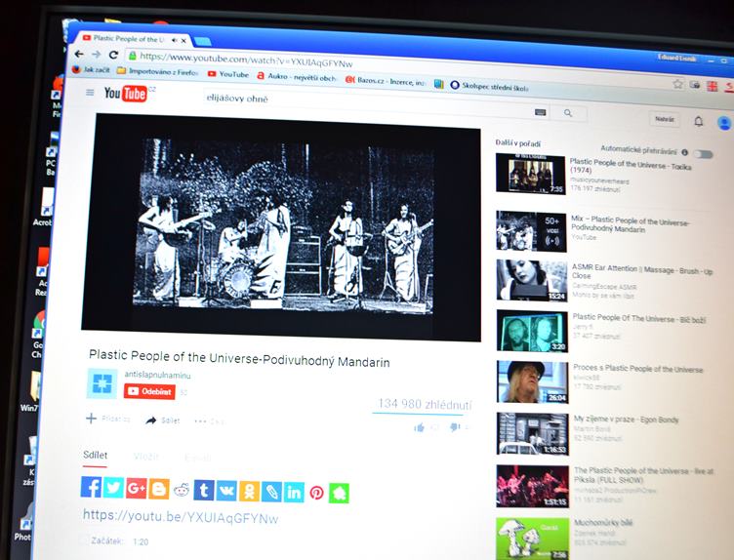This screenshot has width=734, height=560.
Task: Click the Sdílet share arrow button
Action: 162,420
